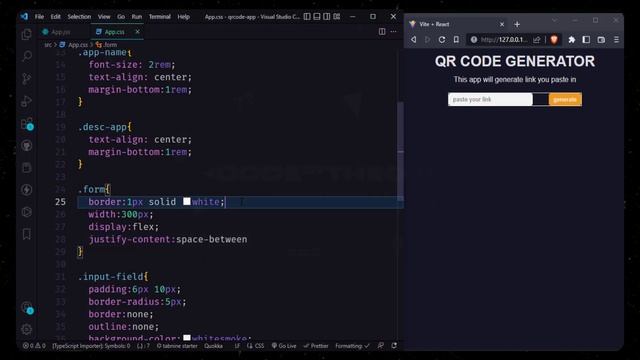The image size is (640, 360).
Task: Open notifications icon in status bar
Action: (x=394, y=346)
